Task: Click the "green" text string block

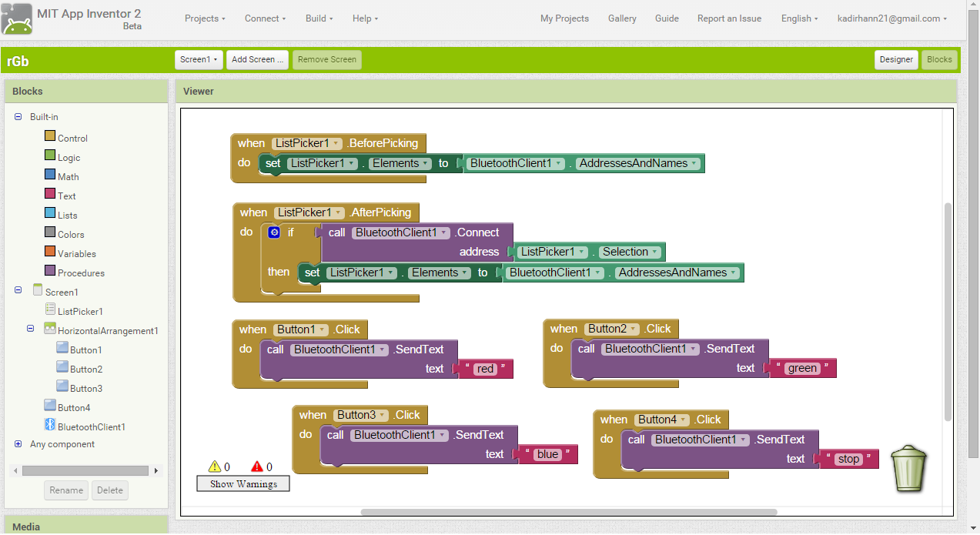Action: [802, 368]
